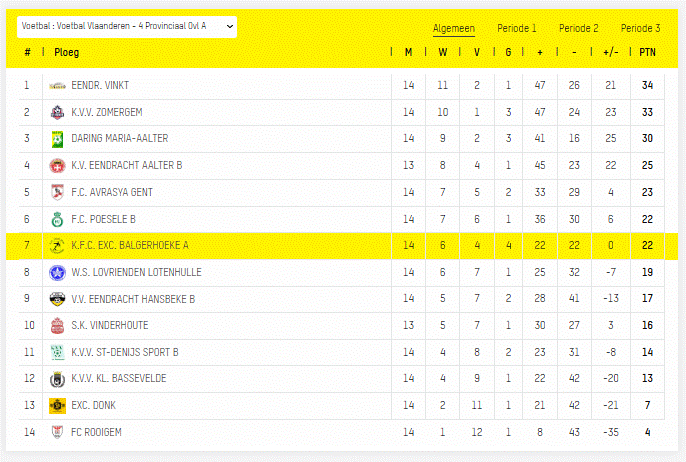Click the W.S. Lovrienden Lotenhulle star logo
The image size is (686, 462).
57,272
